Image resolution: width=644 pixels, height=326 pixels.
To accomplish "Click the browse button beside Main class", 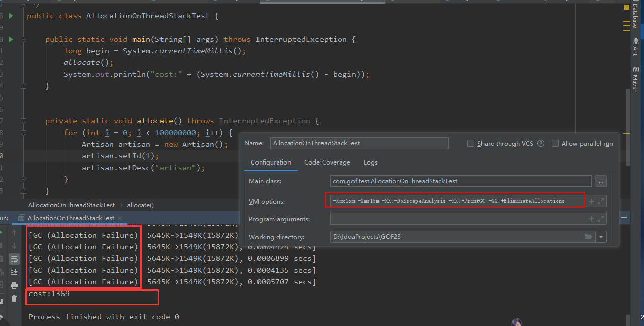I will pos(601,181).
